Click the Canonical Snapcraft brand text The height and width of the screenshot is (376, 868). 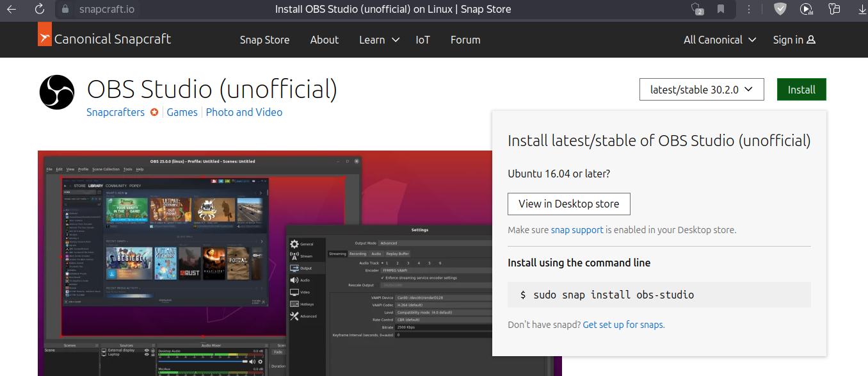tap(113, 39)
